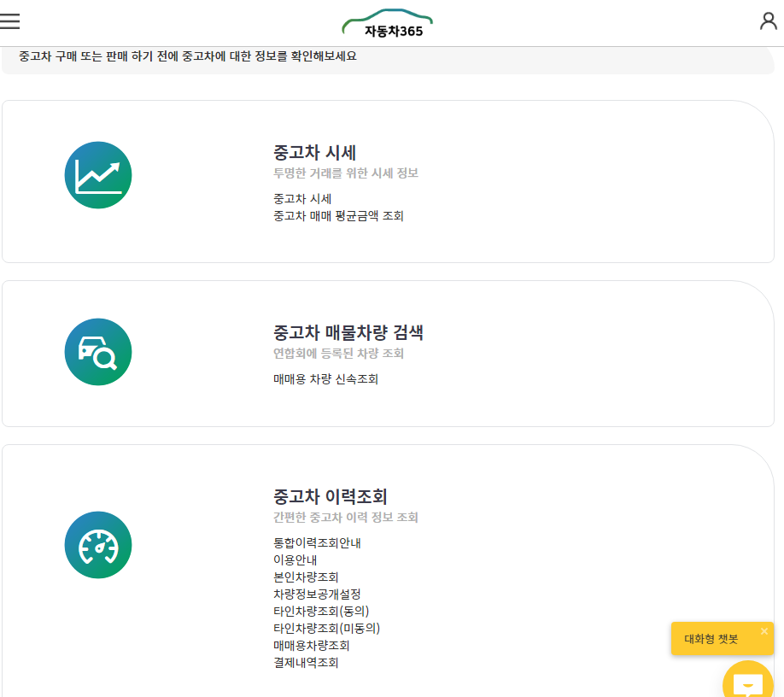Viewport: 784px width, 697px height.
Task: Open 중고차 매물차량 검색 heading
Action: point(348,332)
